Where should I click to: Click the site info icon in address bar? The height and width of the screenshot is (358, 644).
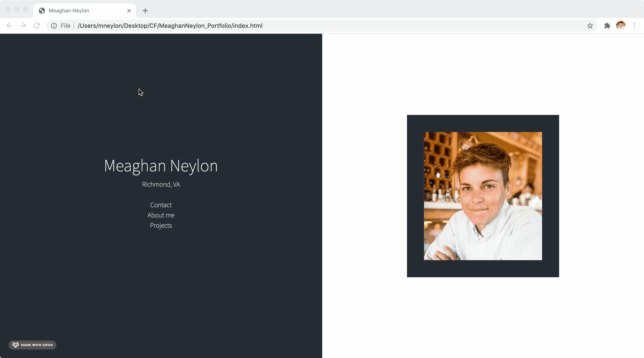[x=54, y=26]
